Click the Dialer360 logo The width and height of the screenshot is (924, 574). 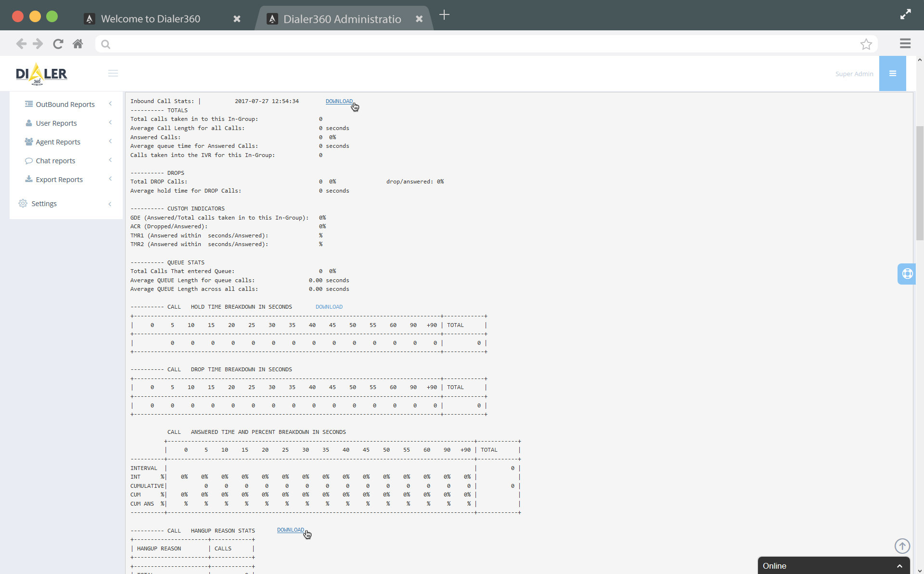41,73
